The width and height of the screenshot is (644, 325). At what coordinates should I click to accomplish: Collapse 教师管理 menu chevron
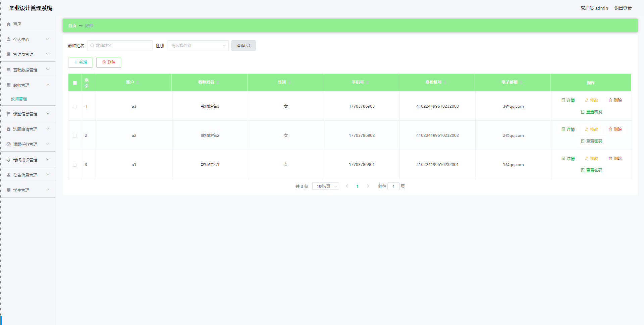(x=48, y=85)
